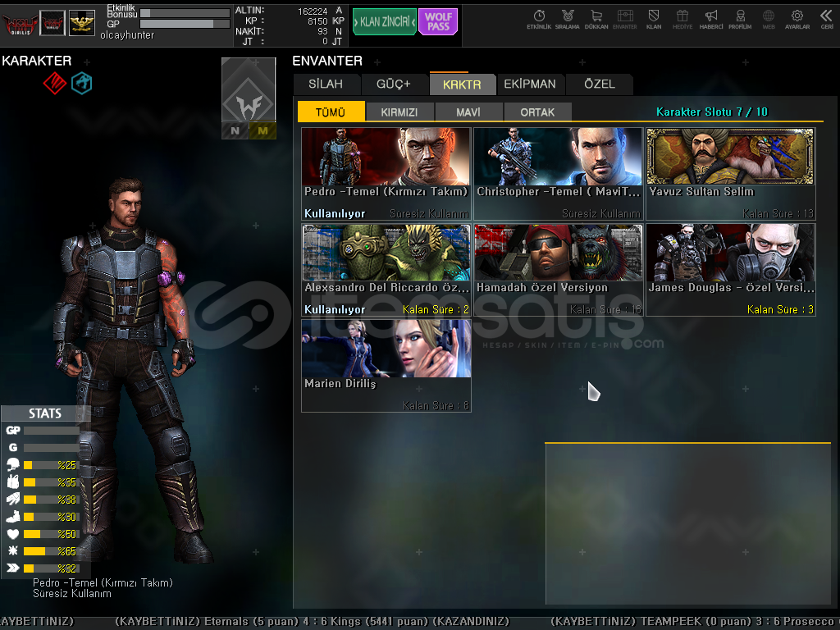Open the Ayarlar settings gear
840x630 pixels.
click(797, 20)
